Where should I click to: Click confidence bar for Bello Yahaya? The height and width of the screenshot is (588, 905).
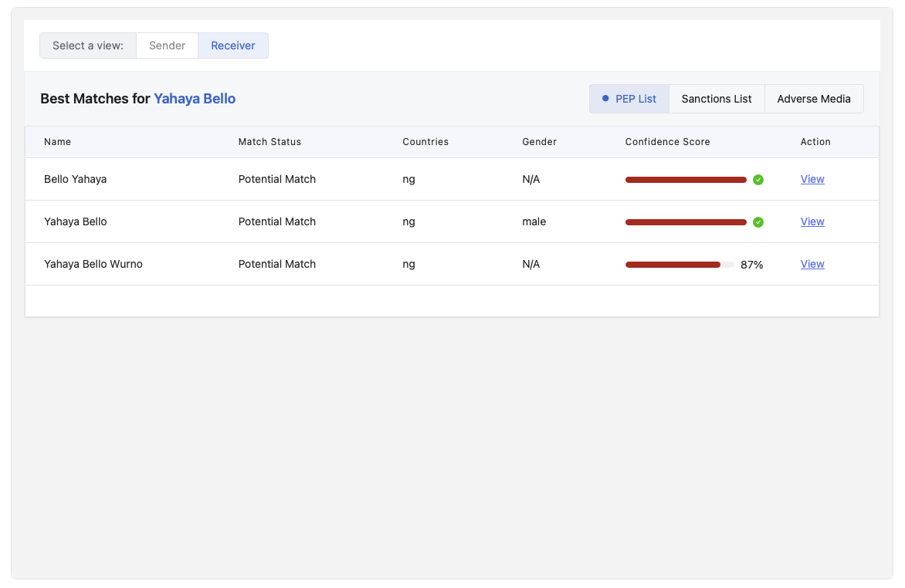(x=686, y=180)
